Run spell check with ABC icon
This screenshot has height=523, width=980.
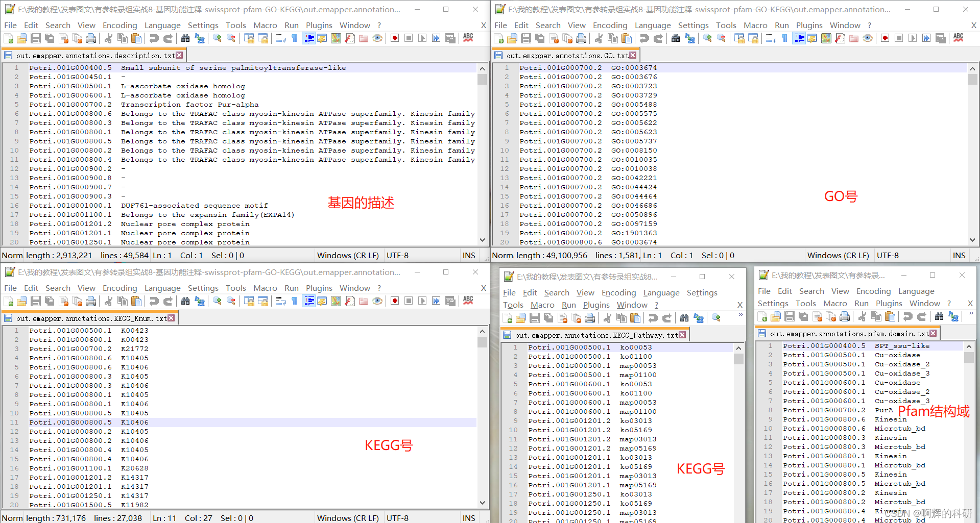[x=468, y=38]
